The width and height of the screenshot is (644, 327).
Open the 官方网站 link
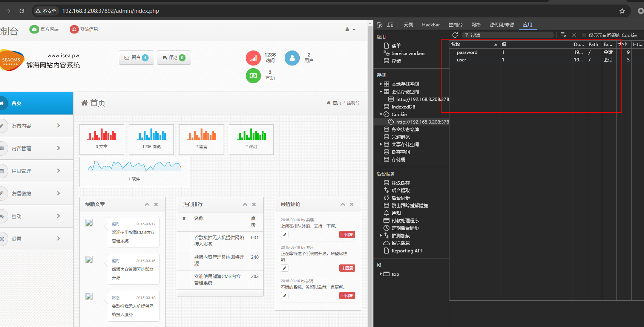44,29
